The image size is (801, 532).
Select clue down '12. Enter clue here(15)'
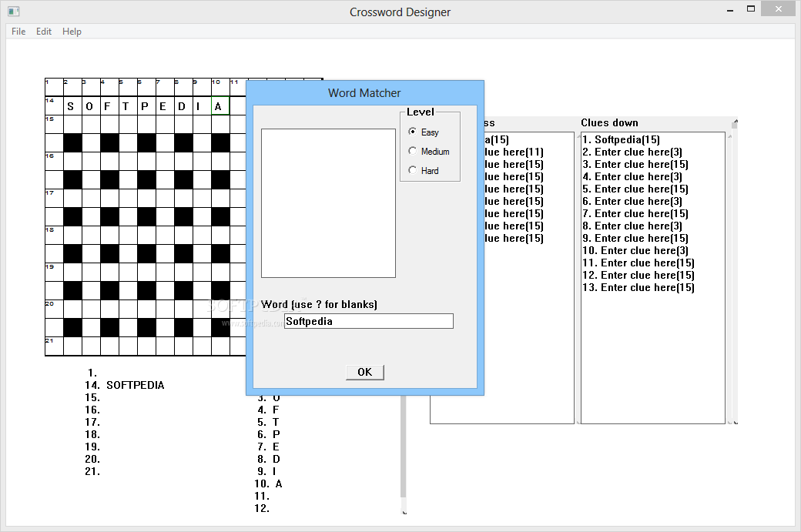pos(638,275)
